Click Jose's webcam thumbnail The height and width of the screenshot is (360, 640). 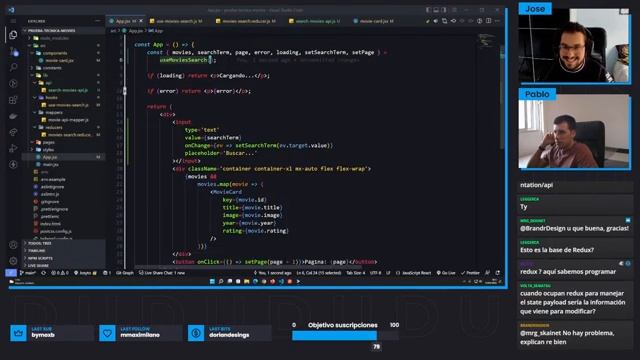pyautogui.click(x=574, y=45)
